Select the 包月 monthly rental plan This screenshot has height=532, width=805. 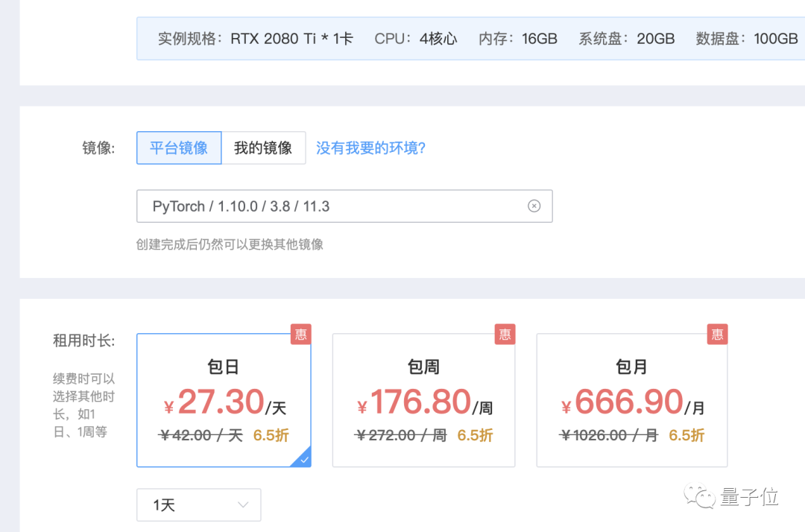631,400
